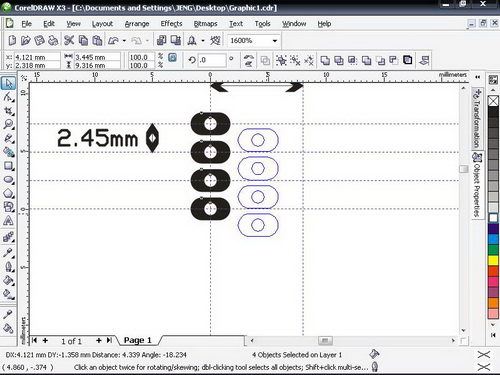500x375 pixels.
Task: Click the Print icon in toolbar
Action: point(53,40)
